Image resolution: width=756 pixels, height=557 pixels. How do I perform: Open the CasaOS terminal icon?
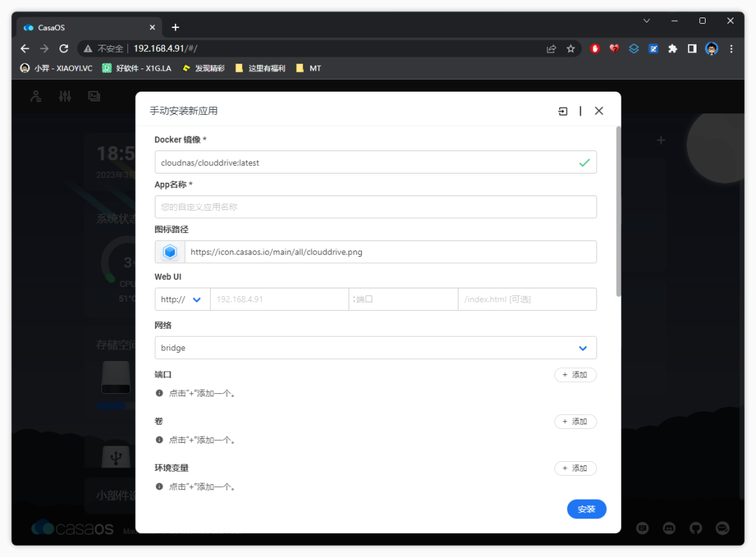coord(94,97)
